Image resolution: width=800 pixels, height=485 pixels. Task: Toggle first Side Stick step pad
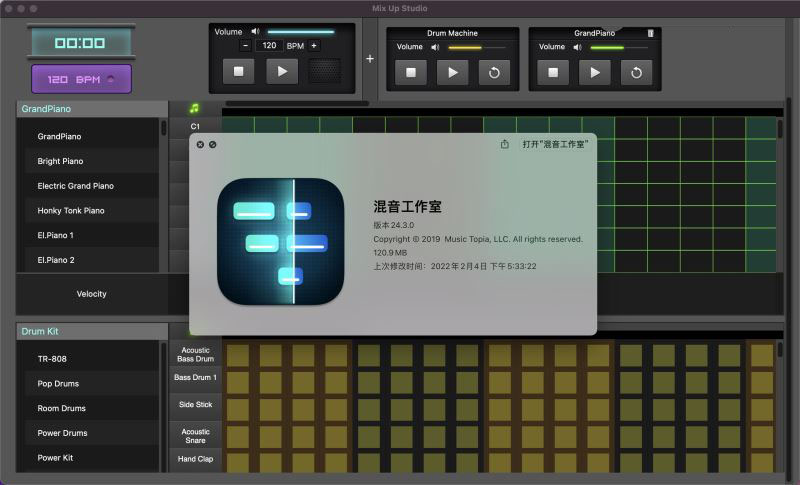click(x=238, y=410)
